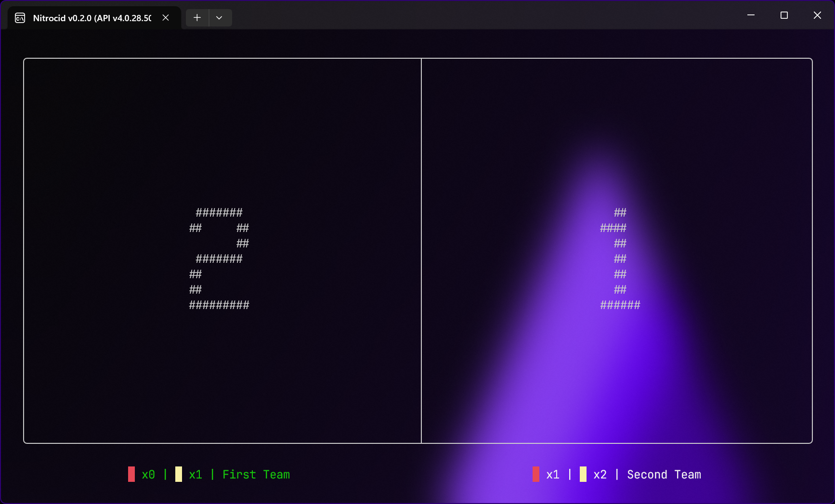Close the Nitrocid v0.2.0 tab
Viewport: 835px width, 504px height.
(166, 18)
